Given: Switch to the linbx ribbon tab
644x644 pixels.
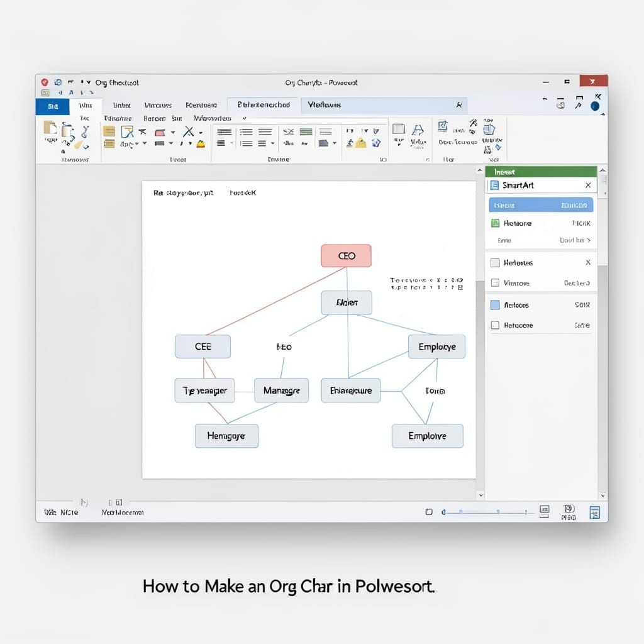Looking at the screenshot, I should (x=121, y=106).
